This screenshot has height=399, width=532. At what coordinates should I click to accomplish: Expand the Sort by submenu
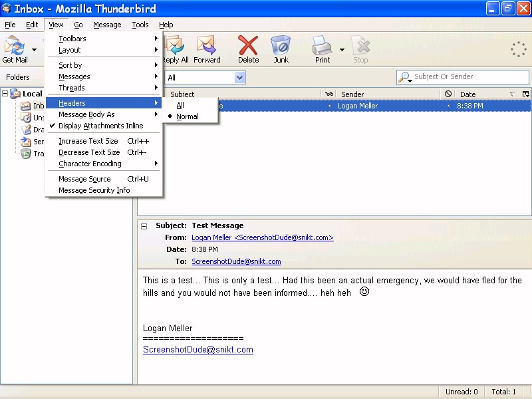[104, 65]
